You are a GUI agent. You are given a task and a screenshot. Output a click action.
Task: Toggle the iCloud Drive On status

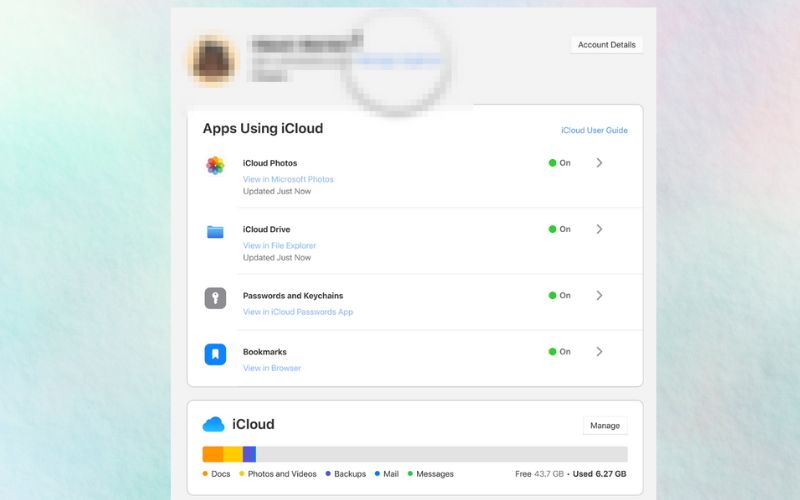559,229
